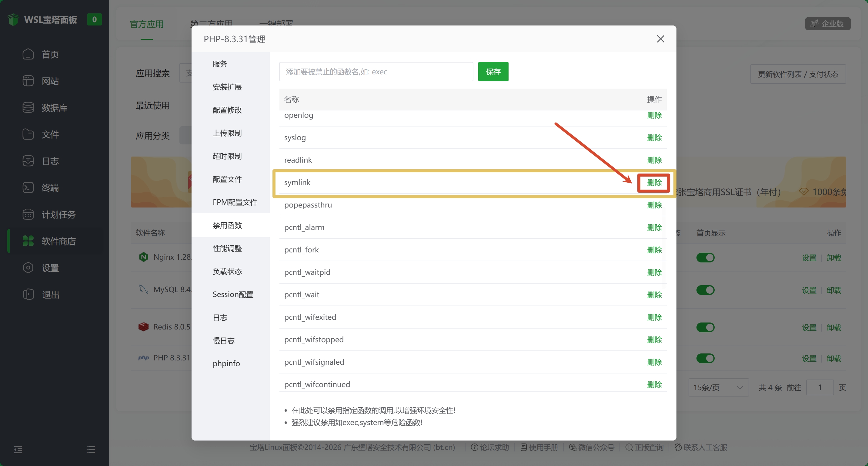
Task: Open the 官方应用 tab
Action: click(147, 24)
